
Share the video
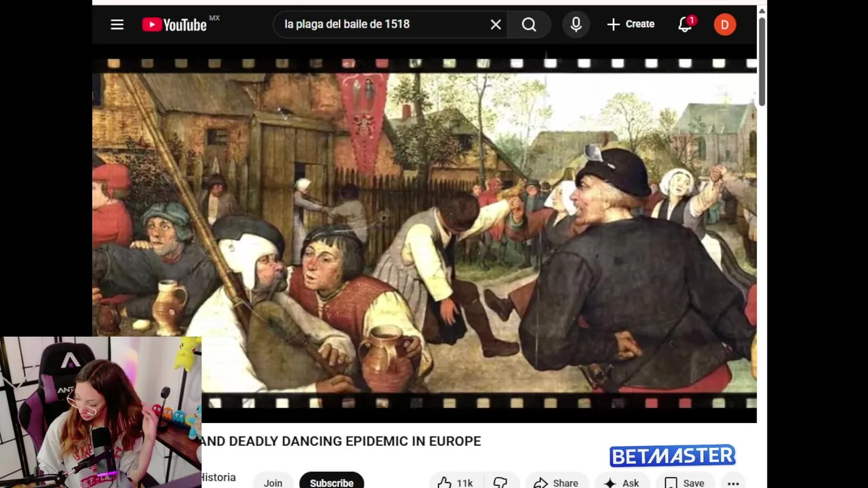tap(556, 483)
